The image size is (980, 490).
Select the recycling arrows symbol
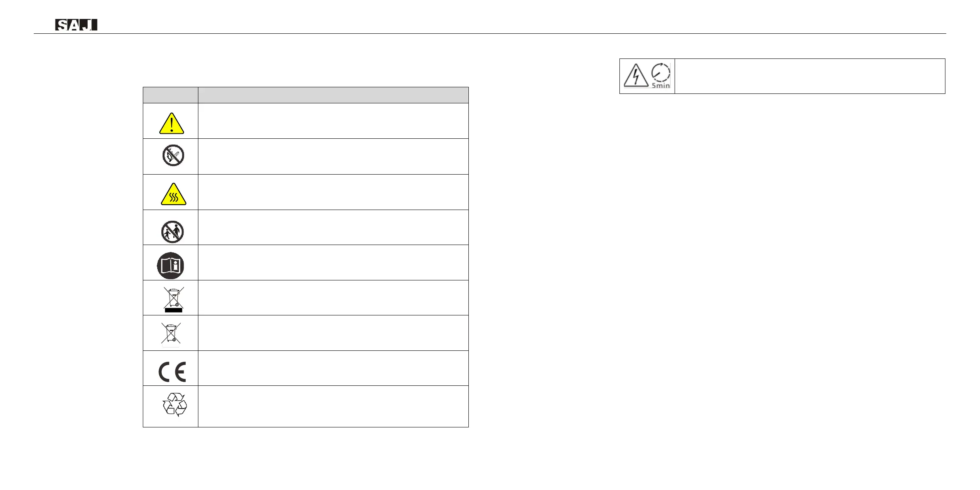click(175, 405)
